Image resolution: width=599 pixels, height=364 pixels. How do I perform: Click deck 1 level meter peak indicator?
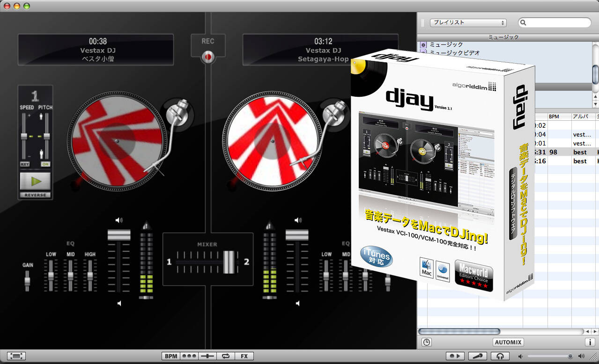point(147,225)
